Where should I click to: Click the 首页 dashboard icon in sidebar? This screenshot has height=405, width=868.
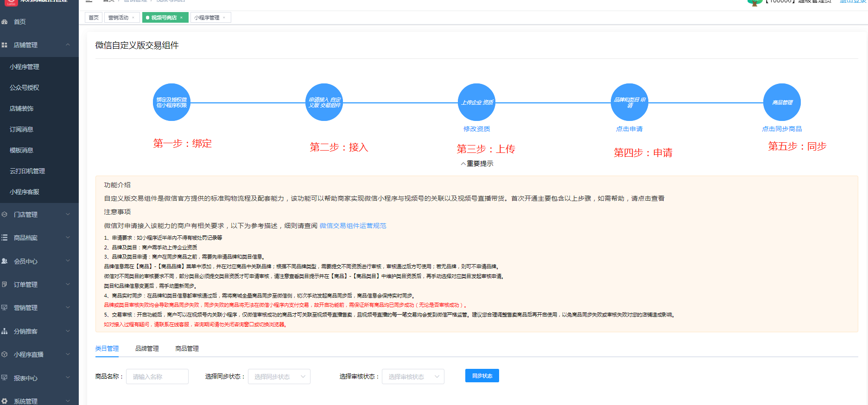pos(5,22)
